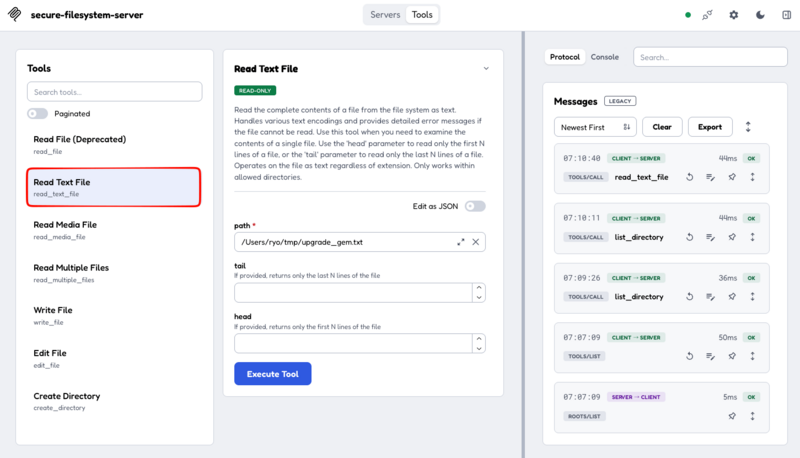The height and width of the screenshot is (458, 800).
Task: Click the LEGACY badge beside Messages
Action: coord(620,101)
